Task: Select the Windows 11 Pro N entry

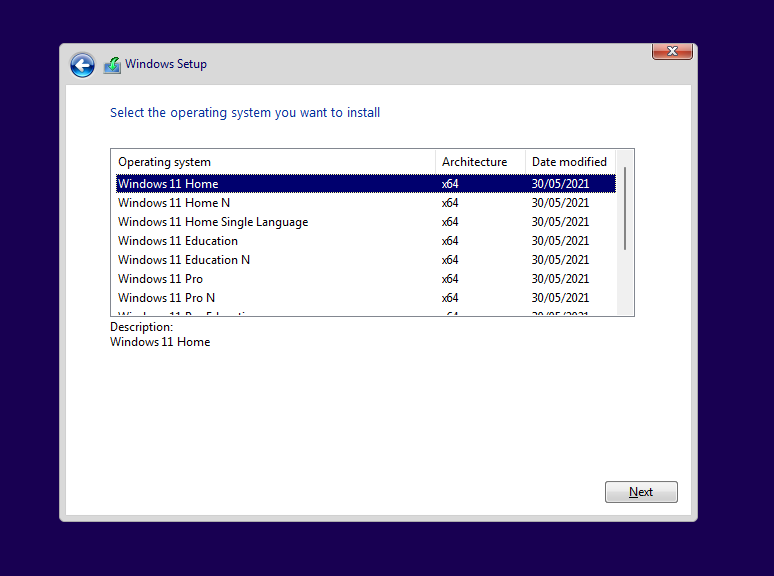Action: coord(166,298)
